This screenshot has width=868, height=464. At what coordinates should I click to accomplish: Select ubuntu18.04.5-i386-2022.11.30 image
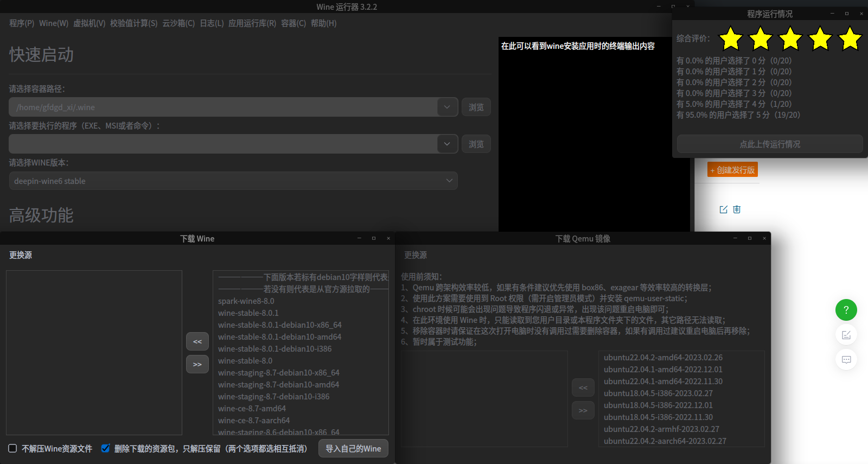[x=658, y=417]
